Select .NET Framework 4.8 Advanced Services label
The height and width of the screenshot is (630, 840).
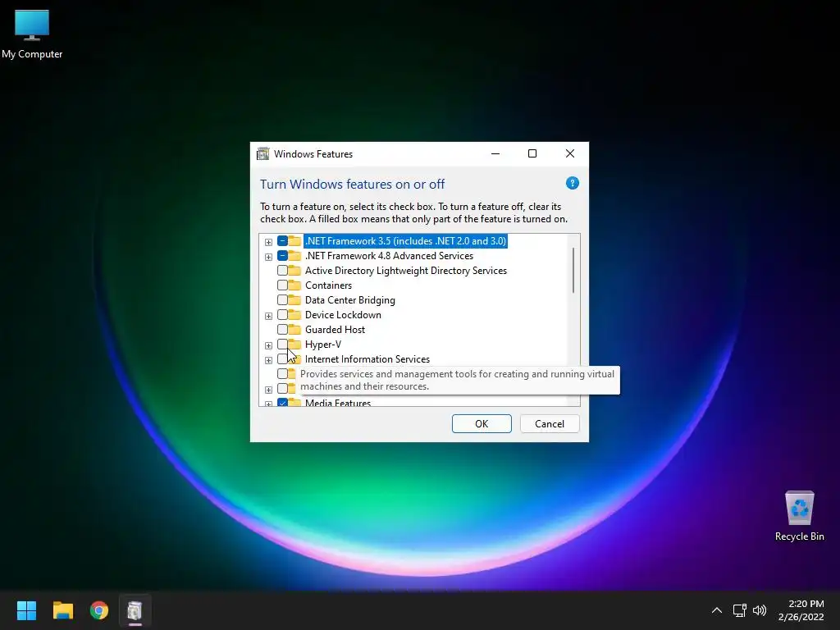point(389,256)
